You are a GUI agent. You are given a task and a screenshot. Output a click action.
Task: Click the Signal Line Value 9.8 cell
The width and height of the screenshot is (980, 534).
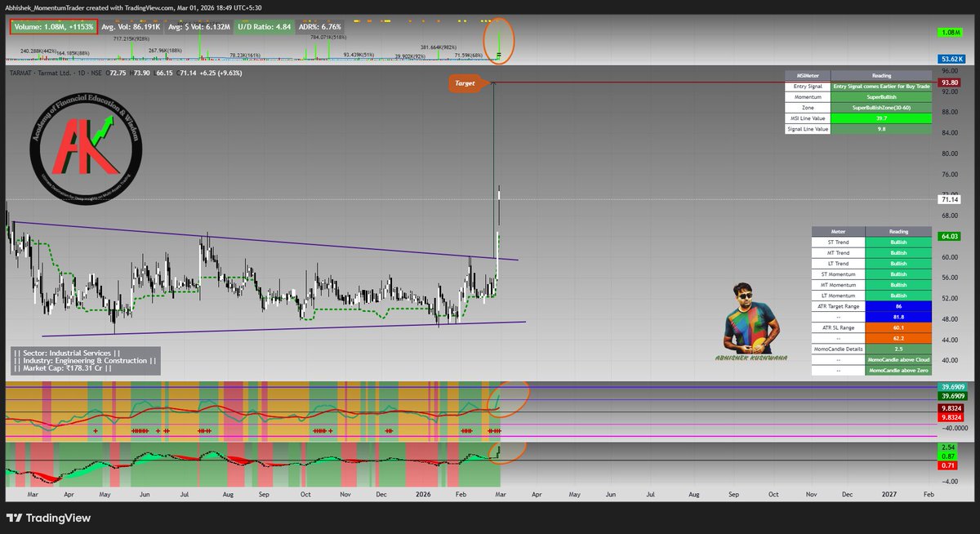[x=881, y=129]
